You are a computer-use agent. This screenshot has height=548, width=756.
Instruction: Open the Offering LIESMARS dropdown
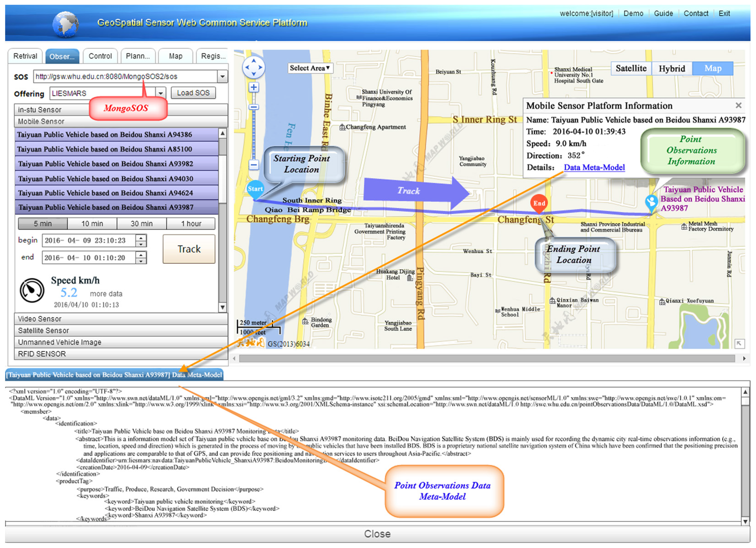pos(161,93)
